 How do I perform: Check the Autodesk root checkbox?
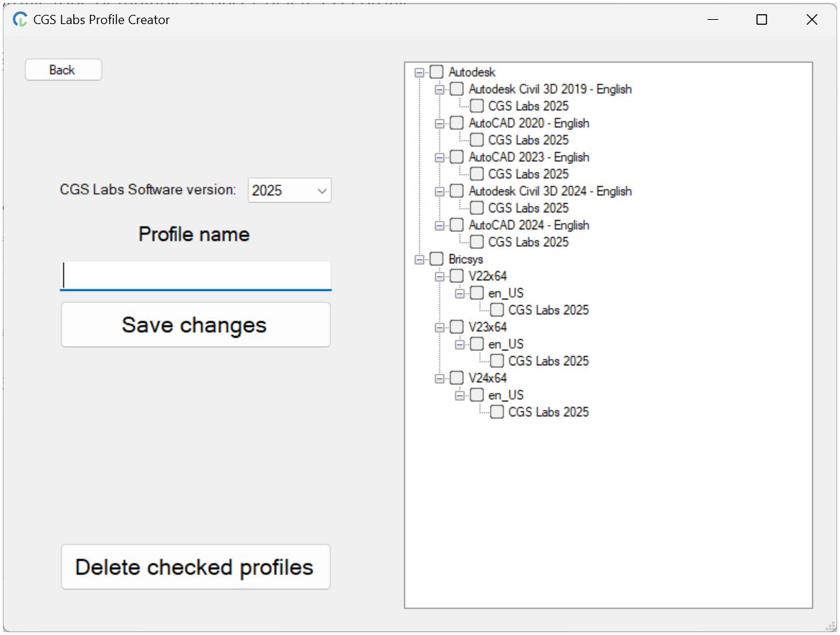(437, 72)
